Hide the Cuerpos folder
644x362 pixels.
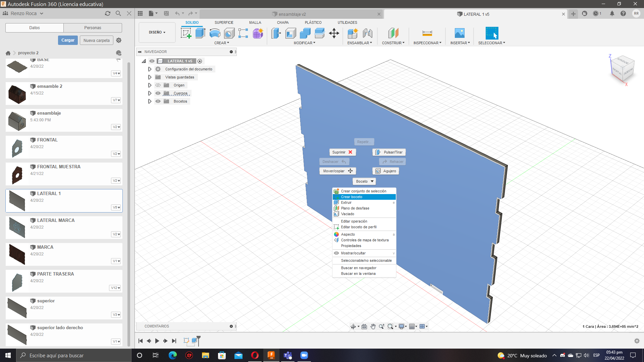click(x=158, y=93)
